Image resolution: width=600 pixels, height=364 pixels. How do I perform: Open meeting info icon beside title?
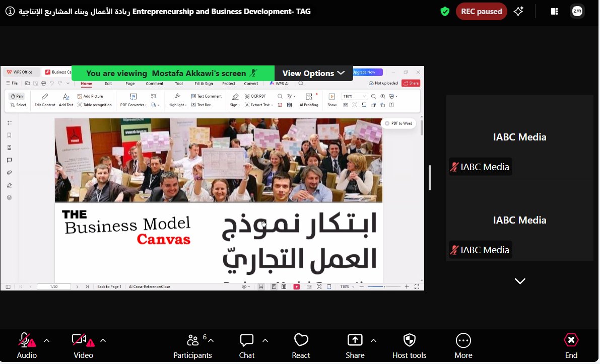click(x=10, y=11)
